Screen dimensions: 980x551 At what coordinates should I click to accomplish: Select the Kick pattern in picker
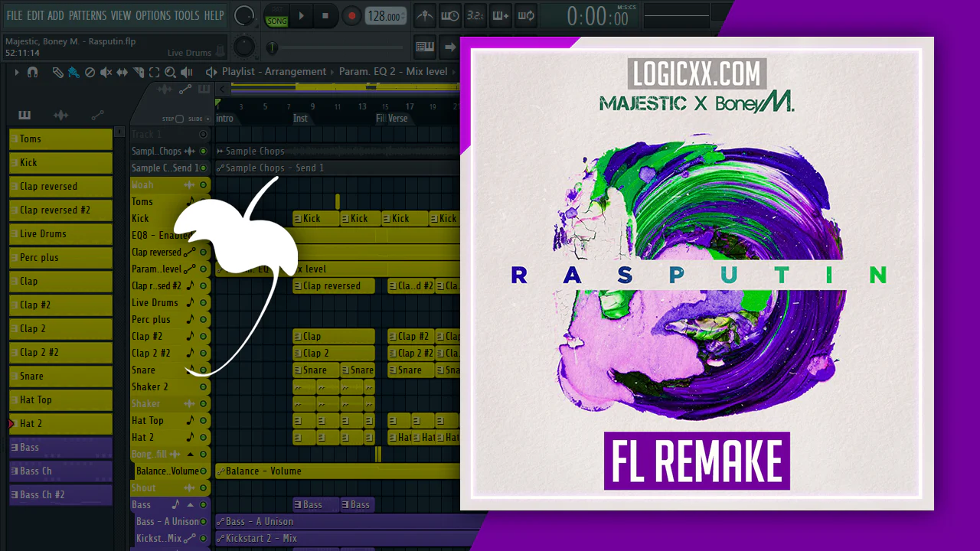[x=60, y=163]
